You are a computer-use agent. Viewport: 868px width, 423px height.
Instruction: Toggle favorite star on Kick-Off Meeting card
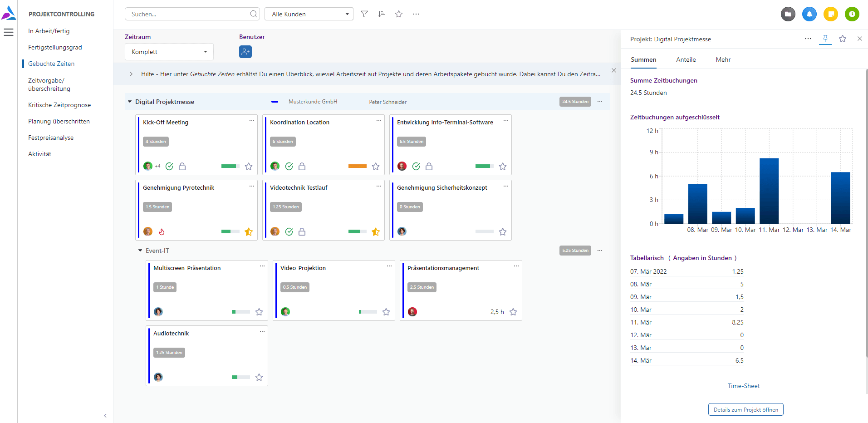point(249,167)
